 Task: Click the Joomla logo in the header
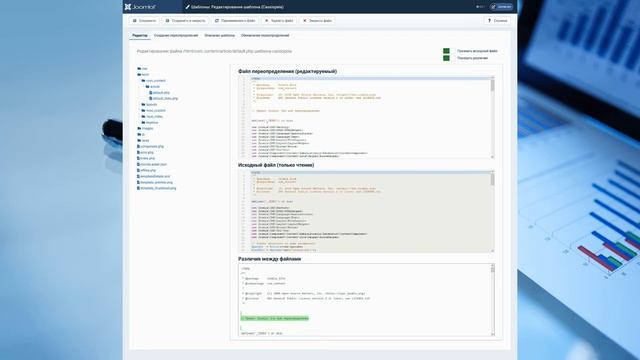[x=140, y=7]
